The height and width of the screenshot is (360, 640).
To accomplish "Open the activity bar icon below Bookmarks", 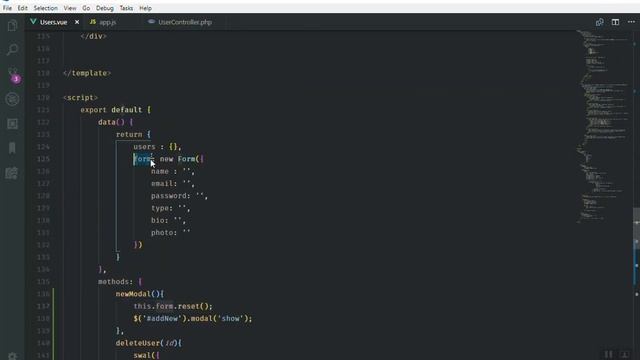I will pos(12,173).
